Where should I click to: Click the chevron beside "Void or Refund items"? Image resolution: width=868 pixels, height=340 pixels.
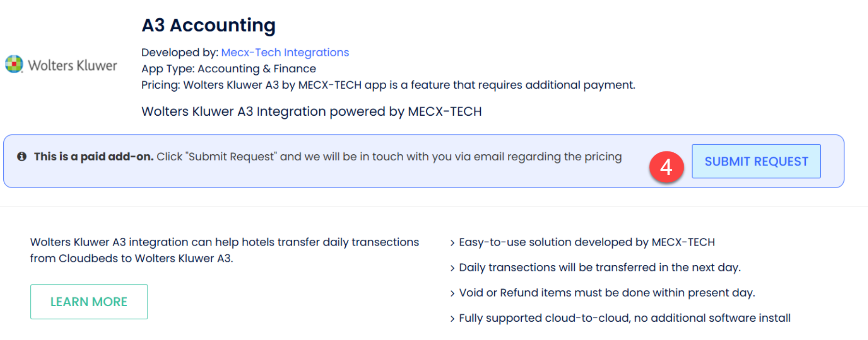click(452, 293)
